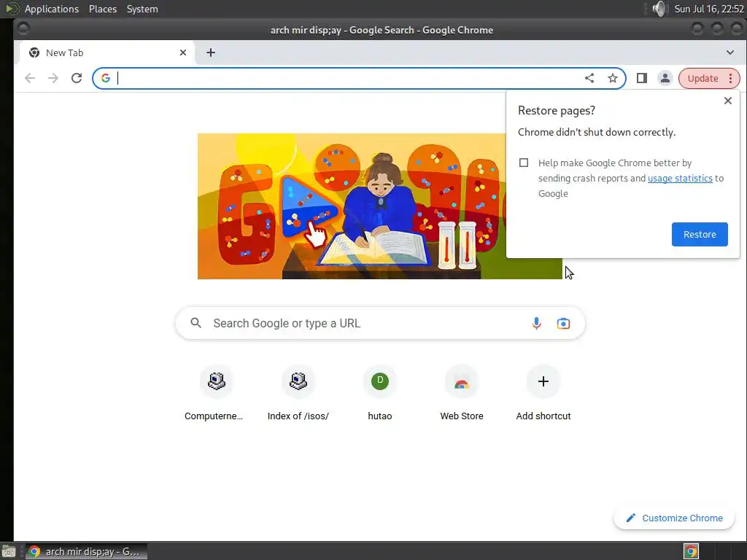The height and width of the screenshot is (560, 747).
Task: Click the Update button
Action: pyautogui.click(x=703, y=78)
